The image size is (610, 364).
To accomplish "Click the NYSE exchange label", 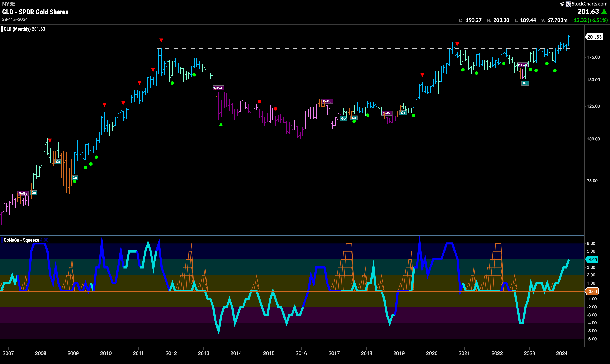I will tap(9, 4).
